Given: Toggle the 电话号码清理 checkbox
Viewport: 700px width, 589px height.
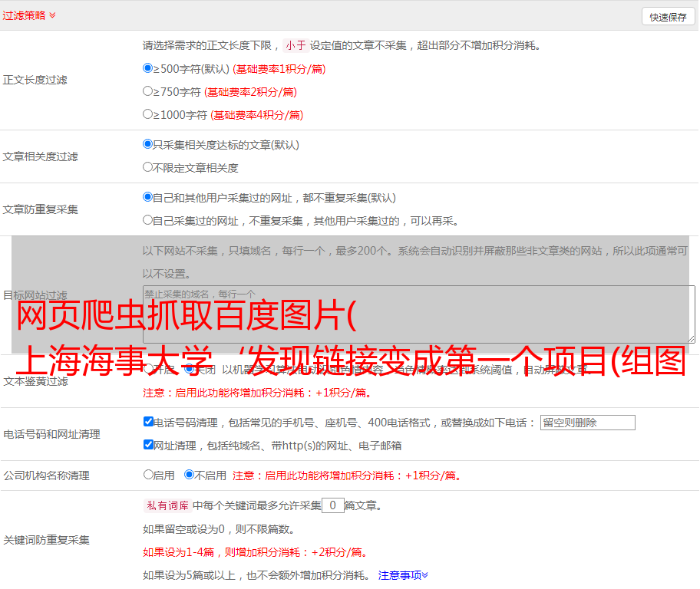Looking at the screenshot, I should point(149,422).
